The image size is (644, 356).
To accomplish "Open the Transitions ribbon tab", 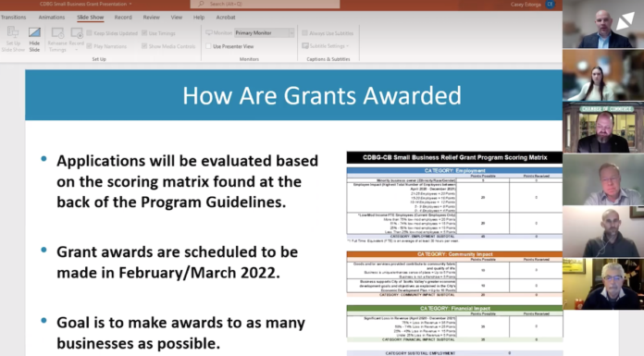I will tap(13, 18).
